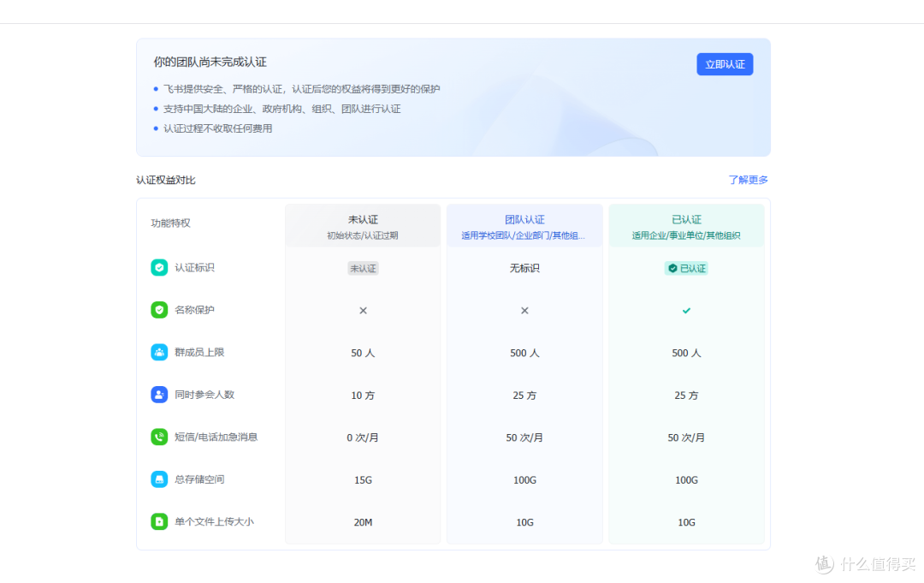Viewport: 924px width, 583px height.
Task: Click the 50 人 cell under 未认证
Action: [363, 353]
